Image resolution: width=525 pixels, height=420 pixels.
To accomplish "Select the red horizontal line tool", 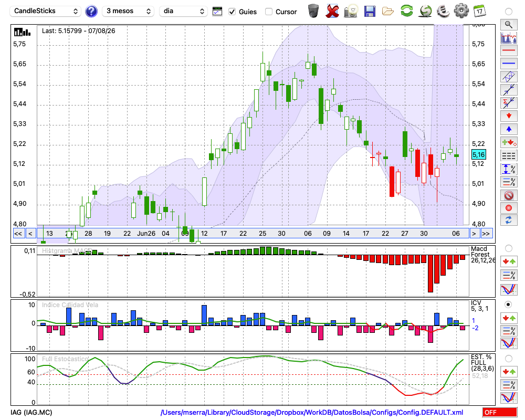I will (x=509, y=50).
